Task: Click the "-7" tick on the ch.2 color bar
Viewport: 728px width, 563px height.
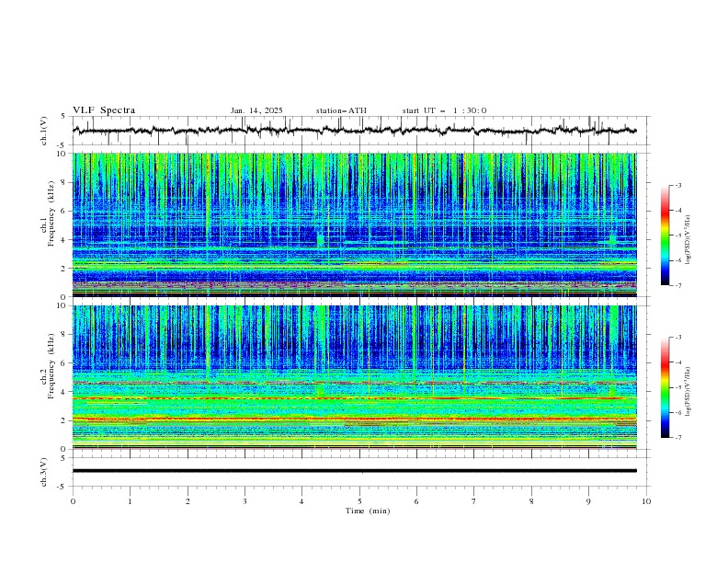Action: pos(677,438)
